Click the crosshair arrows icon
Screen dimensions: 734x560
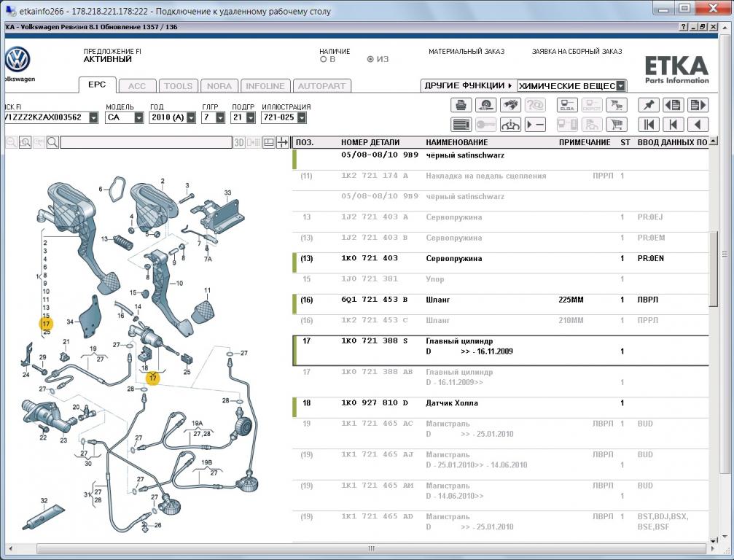pyautogui.click(x=283, y=142)
